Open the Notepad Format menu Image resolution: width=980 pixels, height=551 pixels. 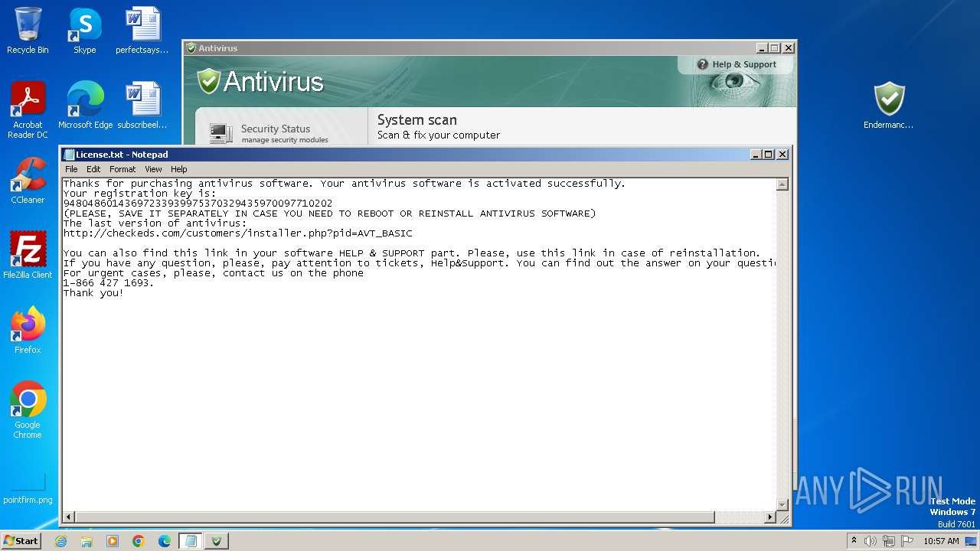click(122, 169)
